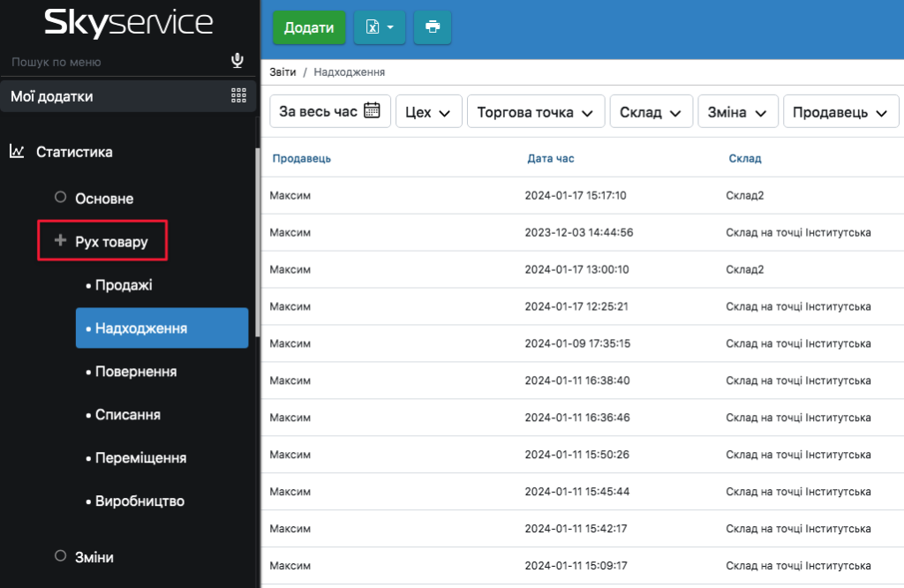The width and height of the screenshot is (904, 588).
Task: Click the microphone voice search icon
Action: [x=237, y=61]
